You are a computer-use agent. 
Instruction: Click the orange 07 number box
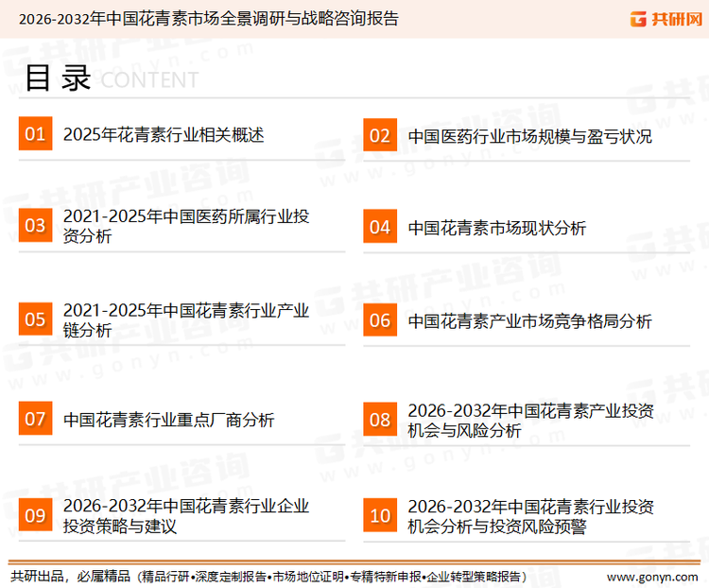35,419
